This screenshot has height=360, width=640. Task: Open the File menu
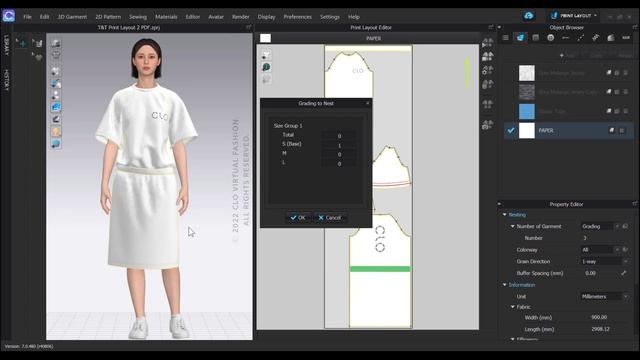click(x=27, y=17)
